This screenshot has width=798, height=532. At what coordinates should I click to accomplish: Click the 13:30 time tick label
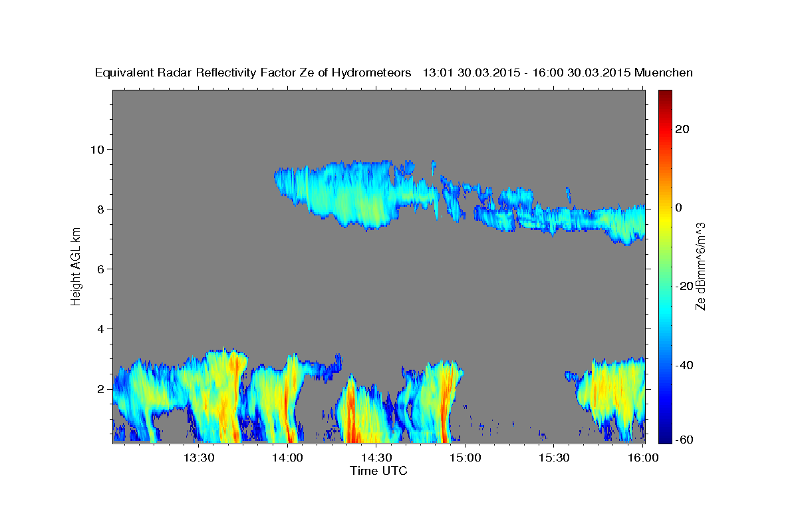[x=199, y=458]
